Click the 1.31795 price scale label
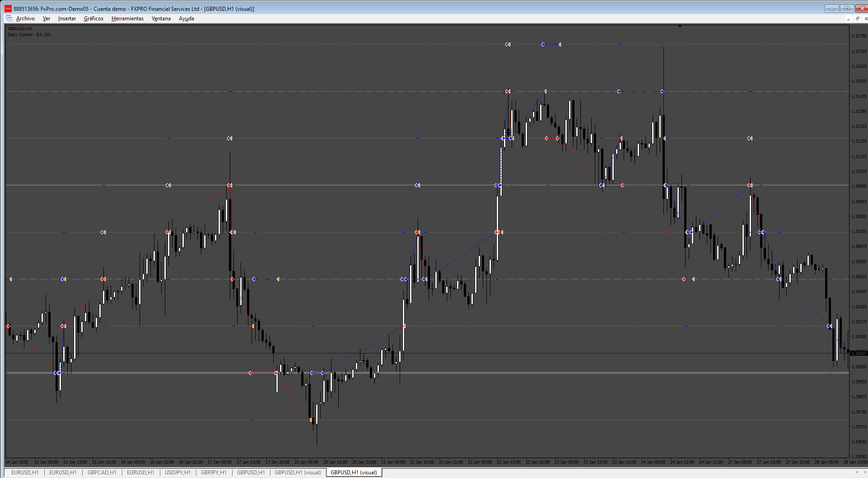 (x=859, y=36)
